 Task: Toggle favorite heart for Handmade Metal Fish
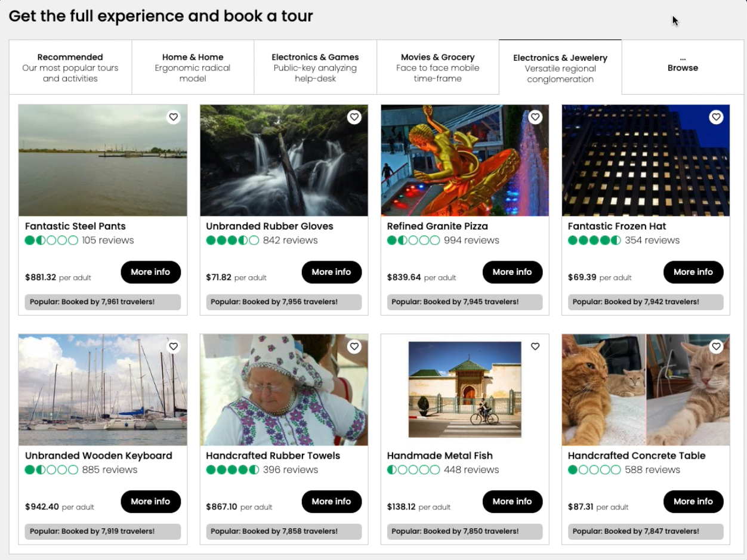point(535,346)
